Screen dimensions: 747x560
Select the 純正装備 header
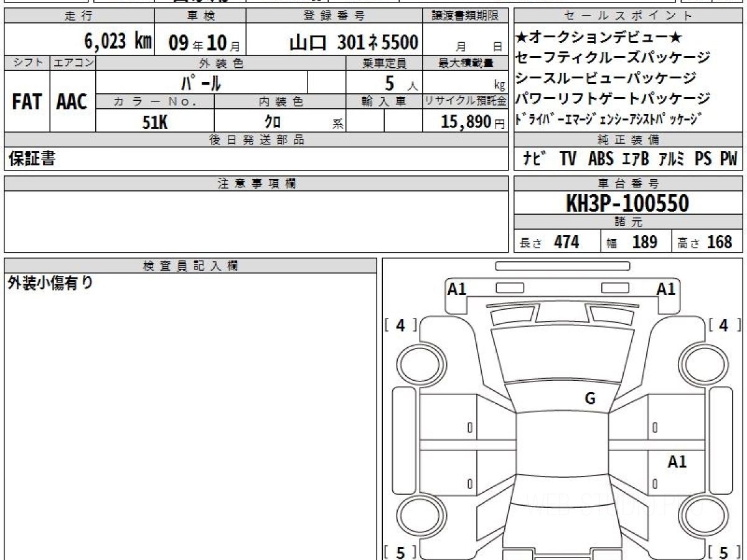pos(628,140)
